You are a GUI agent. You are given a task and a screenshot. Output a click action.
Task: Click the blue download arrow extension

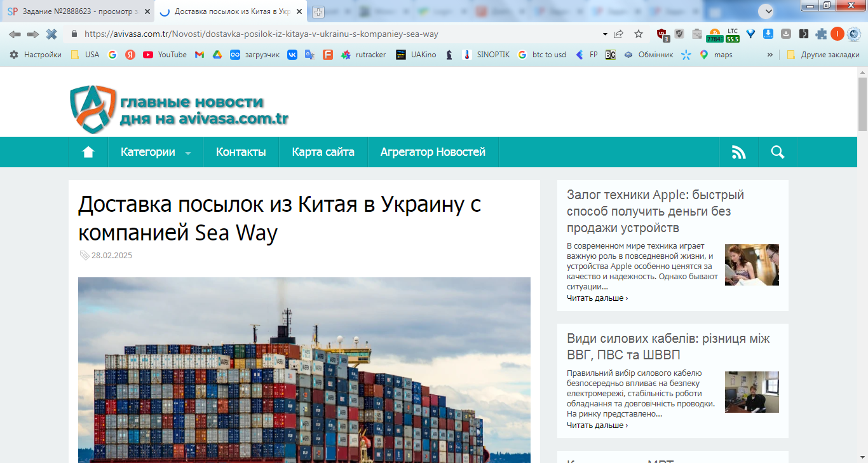coord(768,34)
